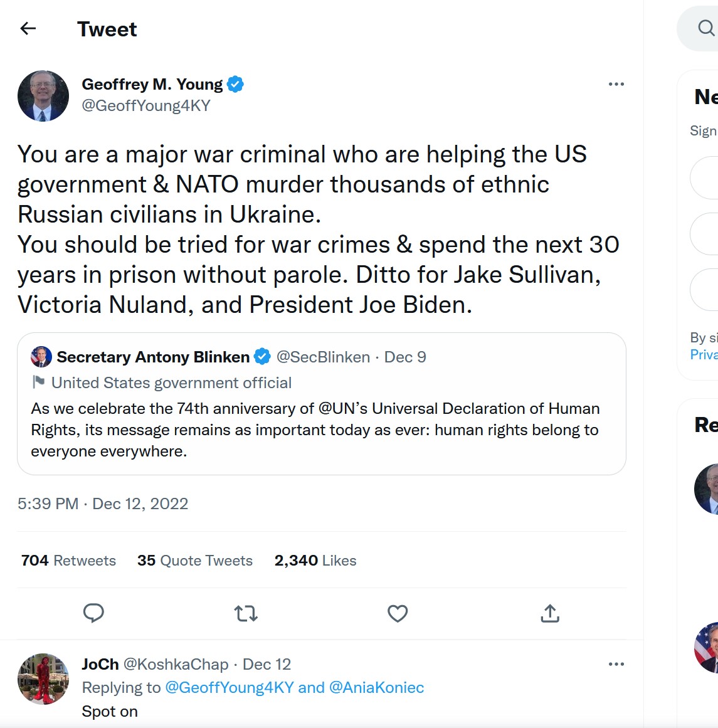The width and height of the screenshot is (718, 728).
Task: Click the share upload icon
Action: point(550,613)
